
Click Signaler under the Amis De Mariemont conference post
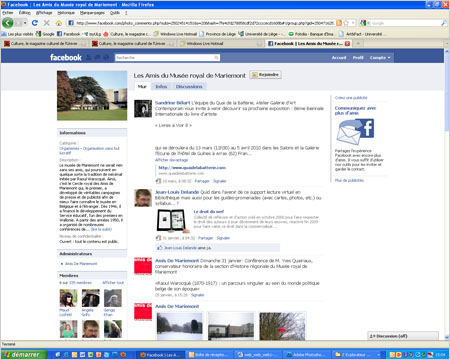click(197, 295)
